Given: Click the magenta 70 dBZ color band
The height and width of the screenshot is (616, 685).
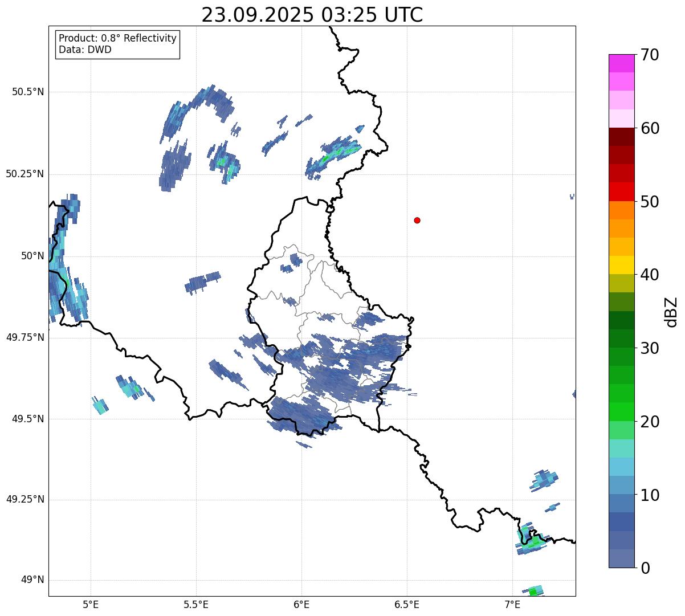Looking at the screenshot, I should coord(621,63).
